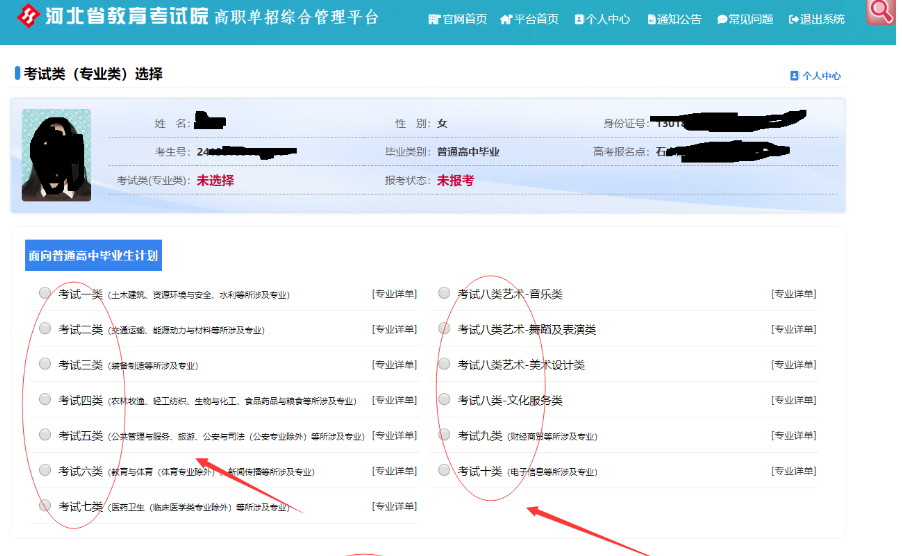This screenshot has height=556, width=902.
Task: Open 个人中心 in the top navigation bar
Action: pyautogui.click(x=601, y=19)
